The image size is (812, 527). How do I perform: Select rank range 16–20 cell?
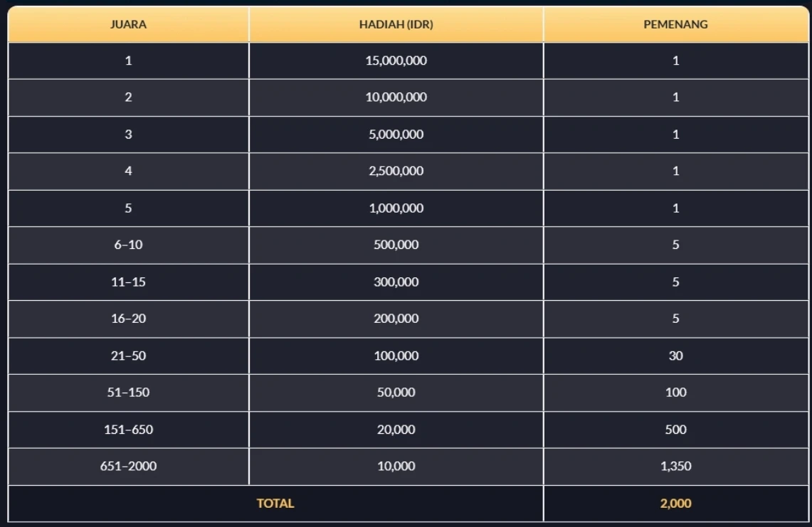point(128,319)
